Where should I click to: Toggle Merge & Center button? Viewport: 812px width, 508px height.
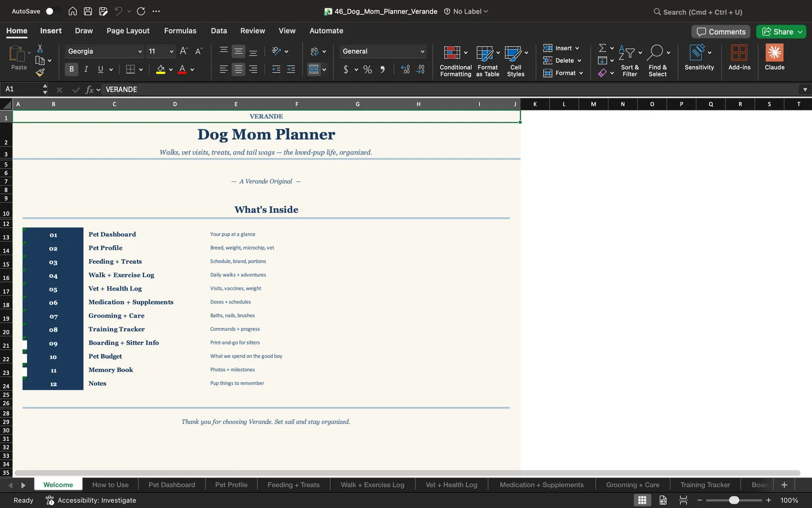pos(314,69)
